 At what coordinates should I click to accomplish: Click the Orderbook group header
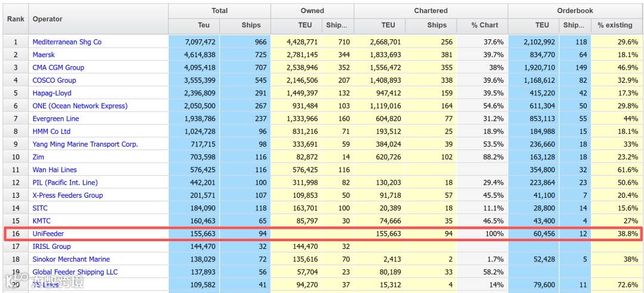pos(575,11)
